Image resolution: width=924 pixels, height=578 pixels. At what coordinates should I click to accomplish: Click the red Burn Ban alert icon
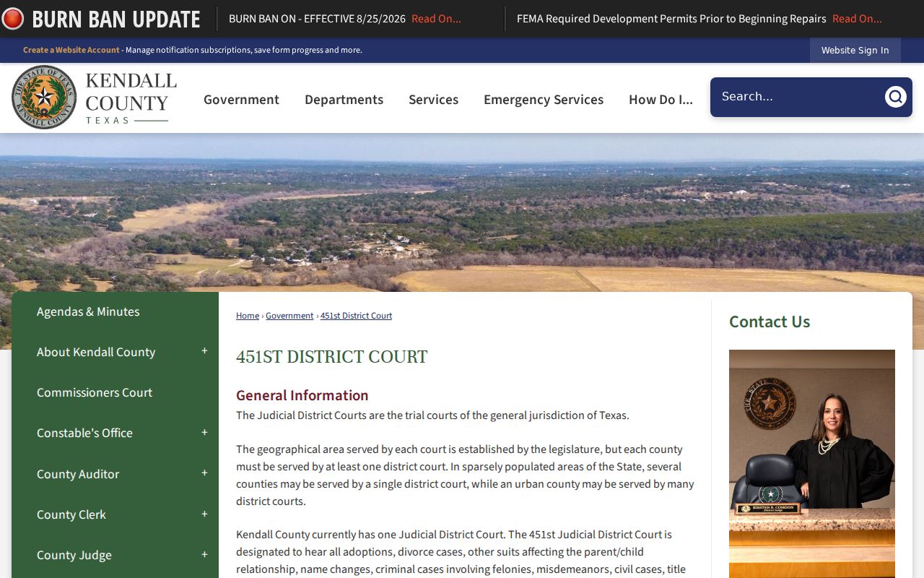(12, 19)
